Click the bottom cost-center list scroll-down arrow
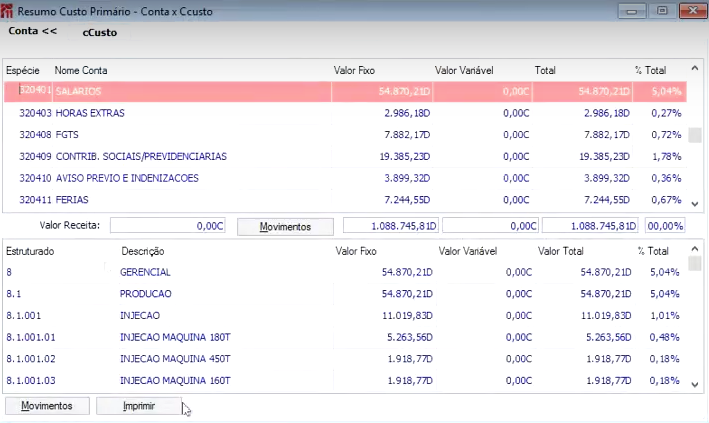Screen dimensions: 709x423 (x=695, y=385)
